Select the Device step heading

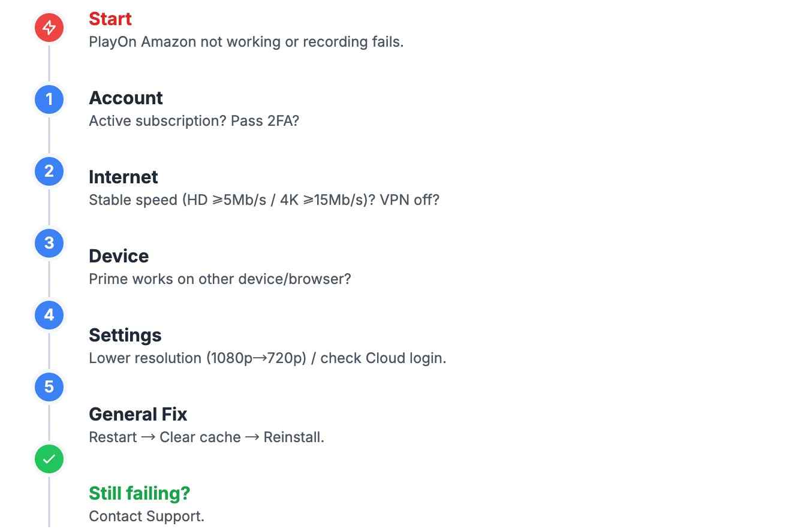(x=119, y=256)
